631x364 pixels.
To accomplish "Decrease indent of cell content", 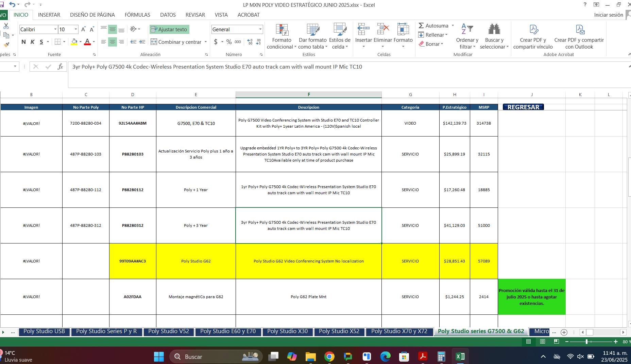I will click(x=133, y=42).
